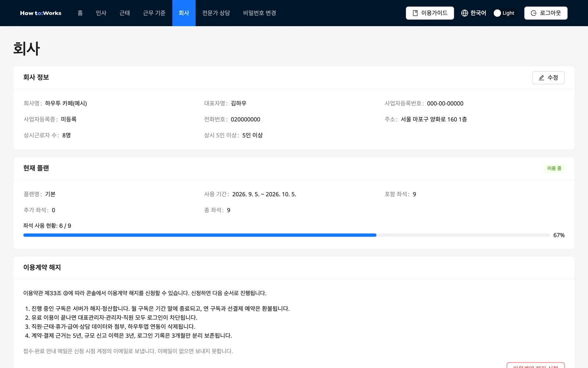
Task: Click the 미등록 registration status
Action: [x=69, y=119]
